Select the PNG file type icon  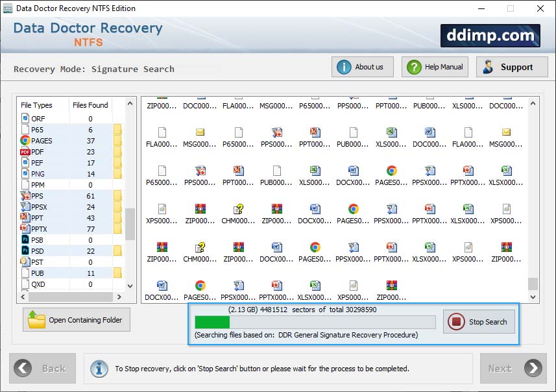[x=25, y=174]
